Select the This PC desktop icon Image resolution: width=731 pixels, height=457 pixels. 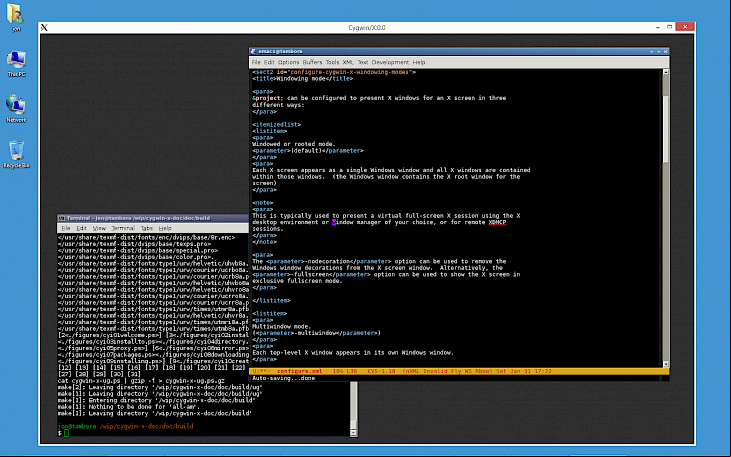(16, 63)
